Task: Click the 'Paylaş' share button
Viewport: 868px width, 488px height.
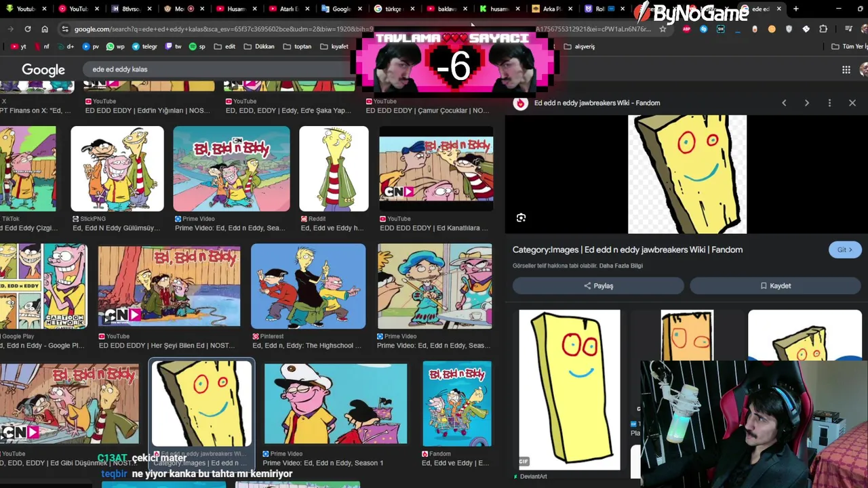Action: tap(597, 286)
